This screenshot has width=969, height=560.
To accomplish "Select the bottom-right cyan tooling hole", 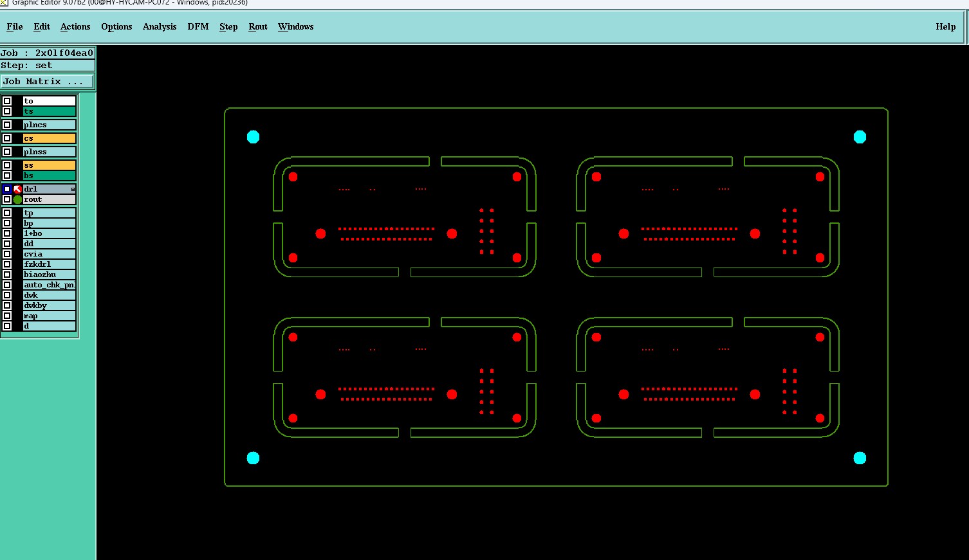I will pyautogui.click(x=860, y=458).
